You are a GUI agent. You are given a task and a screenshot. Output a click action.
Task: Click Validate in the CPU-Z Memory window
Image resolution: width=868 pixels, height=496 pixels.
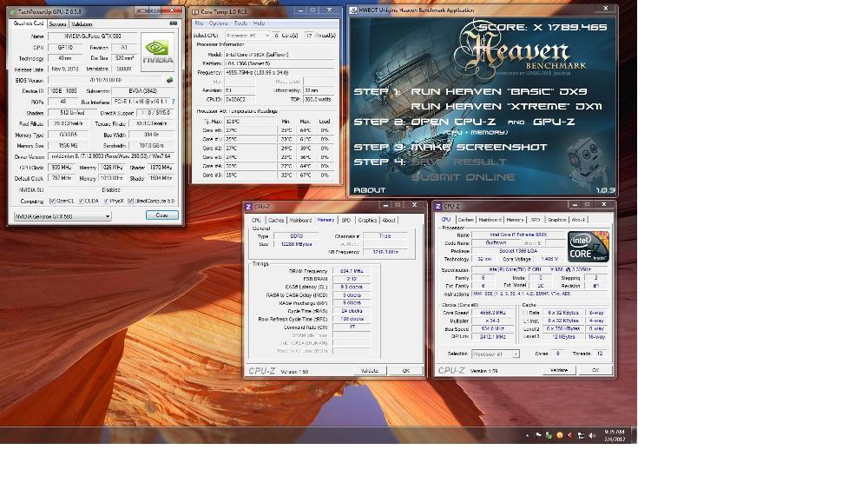[x=369, y=371]
